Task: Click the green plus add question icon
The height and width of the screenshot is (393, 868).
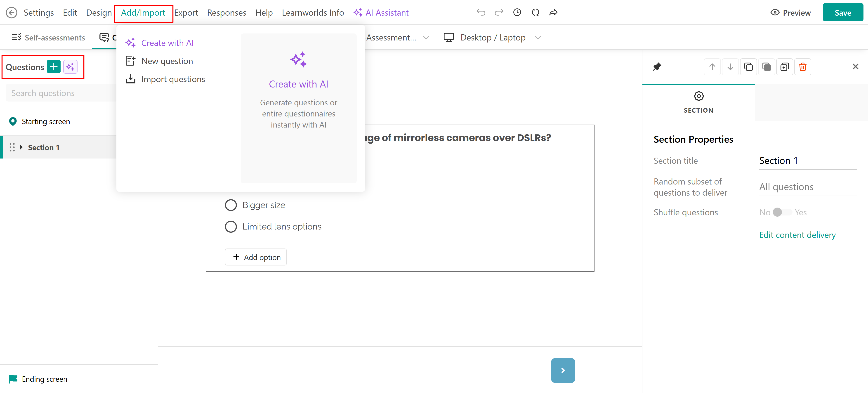Action: 54,67
